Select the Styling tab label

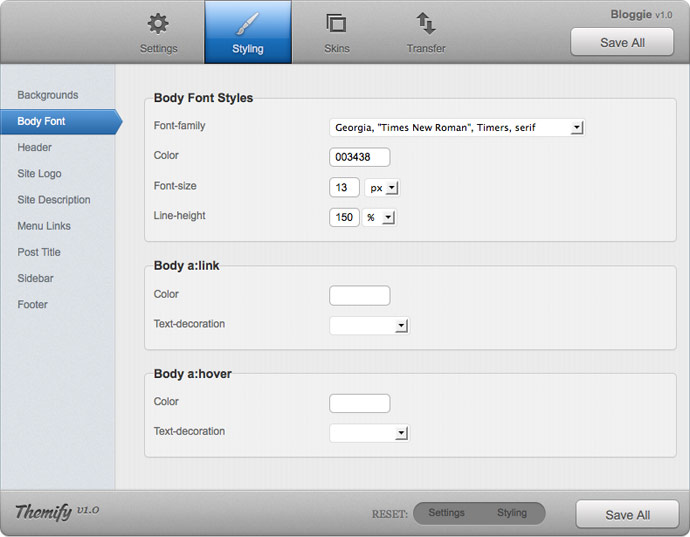248,49
